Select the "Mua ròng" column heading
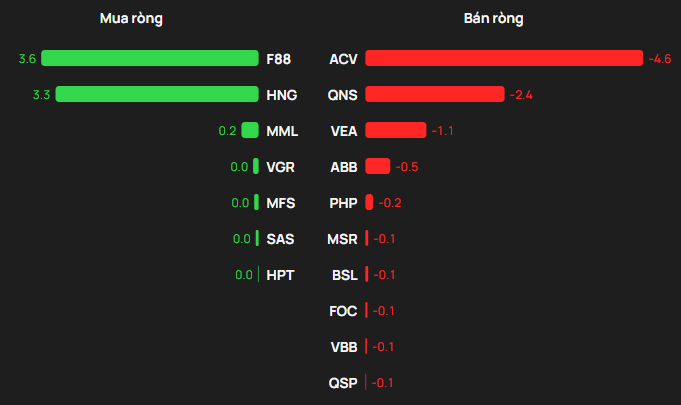The width and height of the screenshot is (681, 405). (132, 19)
